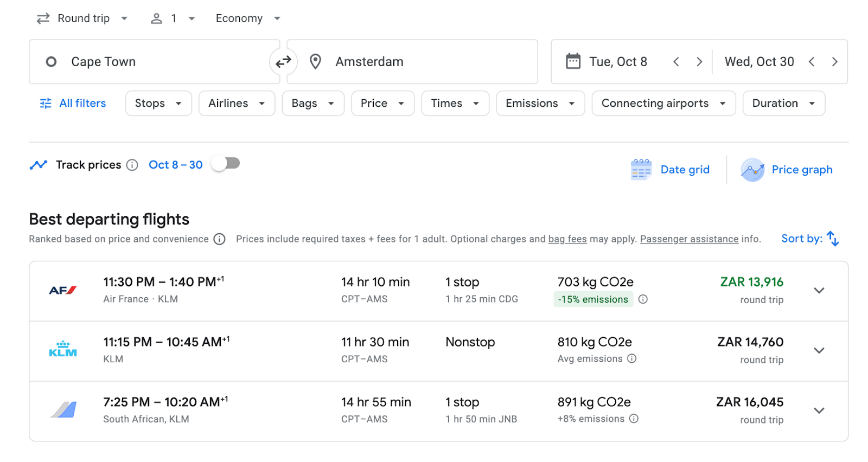Edit the Cape Town origin field
Viewport: 868px width, 462px height.
pos(155,62)
